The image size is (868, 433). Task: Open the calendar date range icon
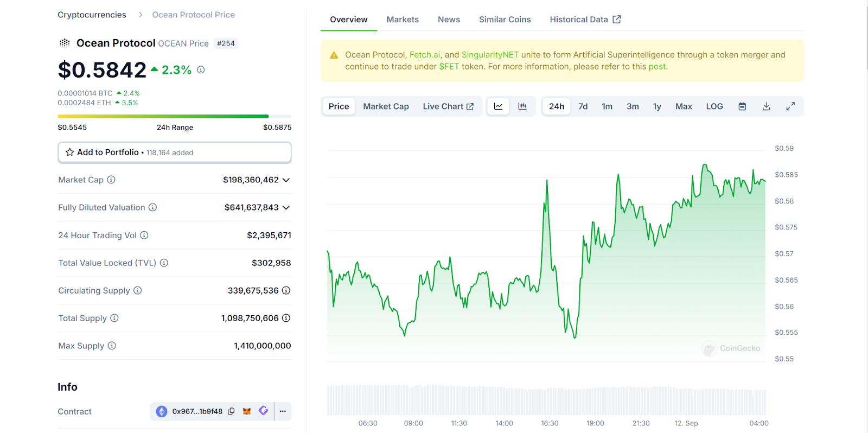point(742,106)
